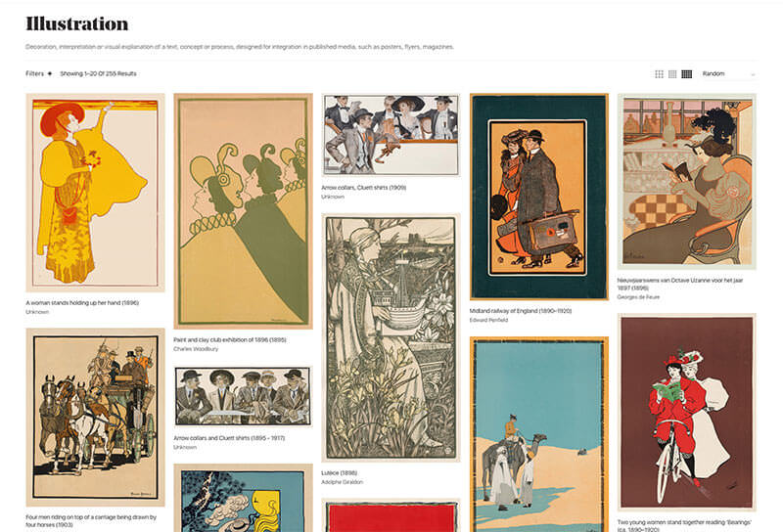This screenshot has height=532, width=783.
Task: Open 'Two young women stand together reading' link
Action: pos(684,525)
